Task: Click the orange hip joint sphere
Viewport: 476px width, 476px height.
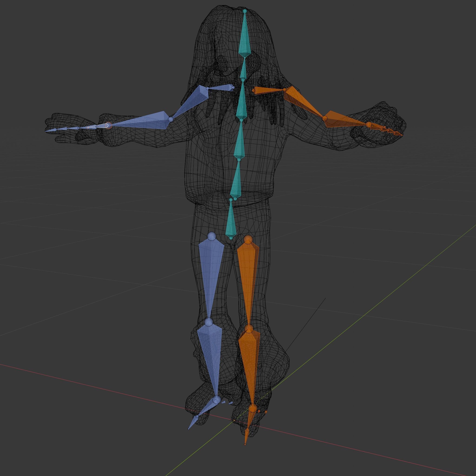Action: [248, 239]
